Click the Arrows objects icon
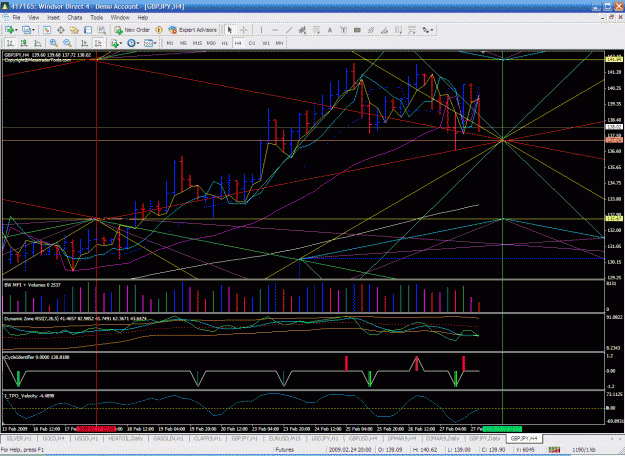 (x=425, y=30)
